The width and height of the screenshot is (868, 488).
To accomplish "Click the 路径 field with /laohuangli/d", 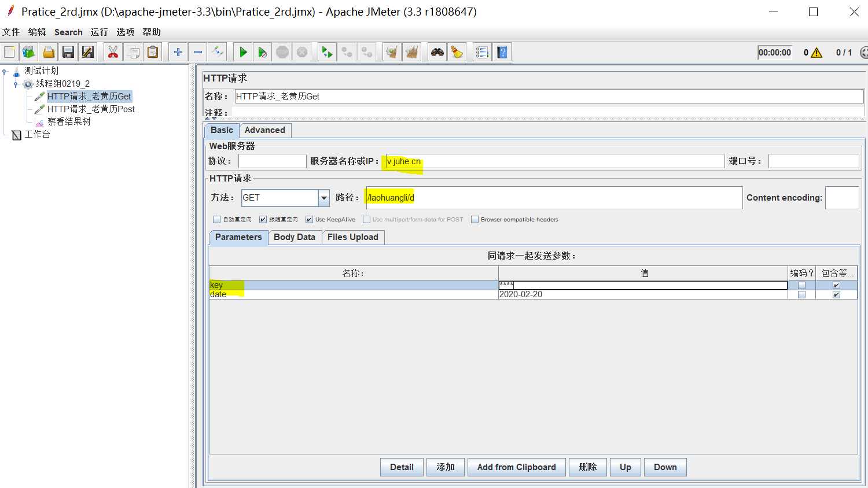I will (x=554, y=198).
